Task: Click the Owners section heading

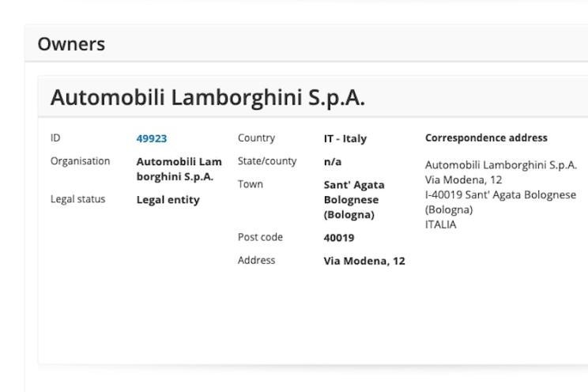Action: pos(71,44)
